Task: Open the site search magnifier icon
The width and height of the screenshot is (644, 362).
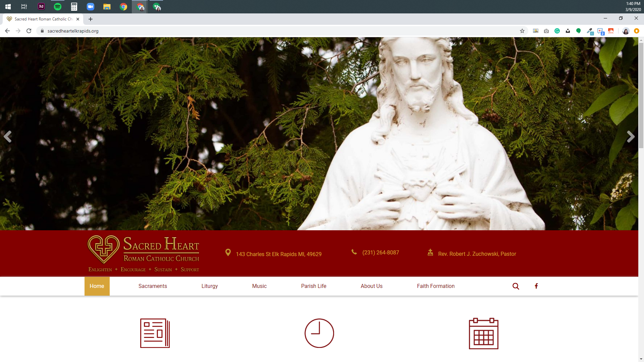Action: click(516, 286)
